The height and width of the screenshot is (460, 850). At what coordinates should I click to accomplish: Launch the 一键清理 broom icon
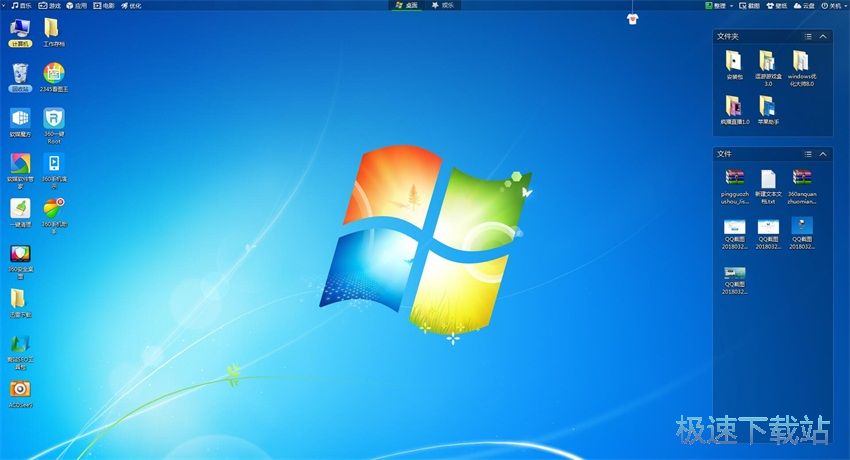pyautogui.click(x=20, y=212)
